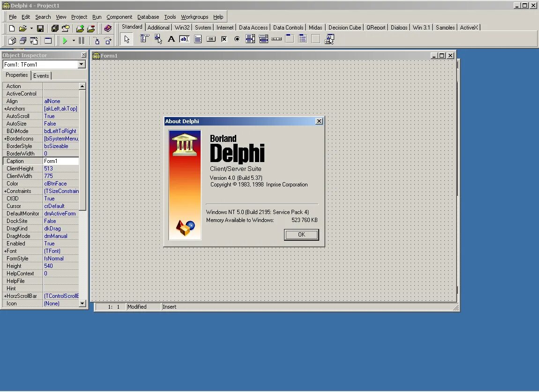Click the Save floppy disk icon
The width and height of the screenshot is (539, 392).
tap(40, 29)
